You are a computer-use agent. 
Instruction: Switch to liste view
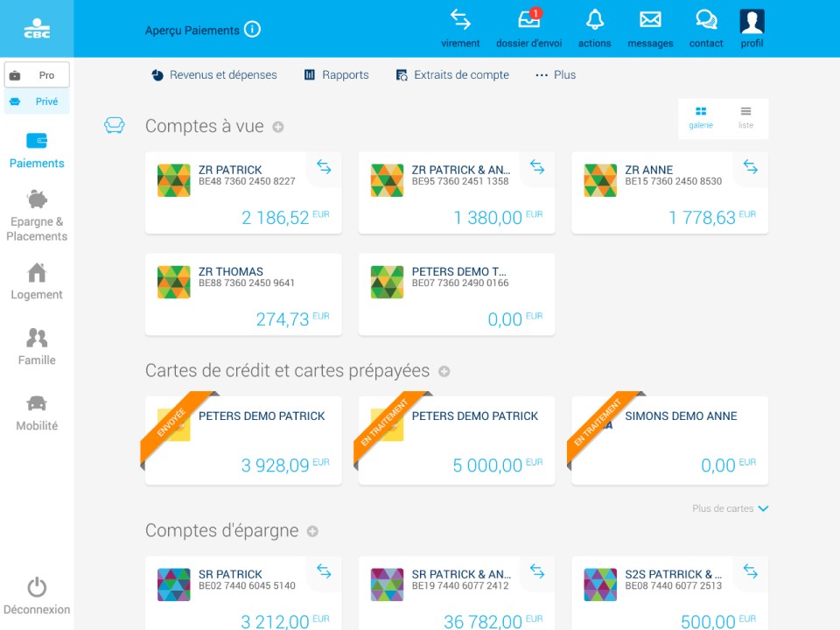[745, 117]
